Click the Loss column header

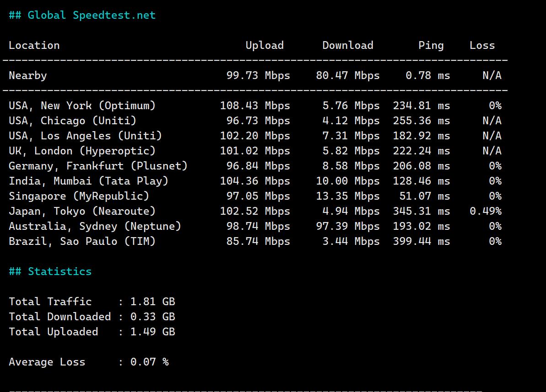coord(482,45)
